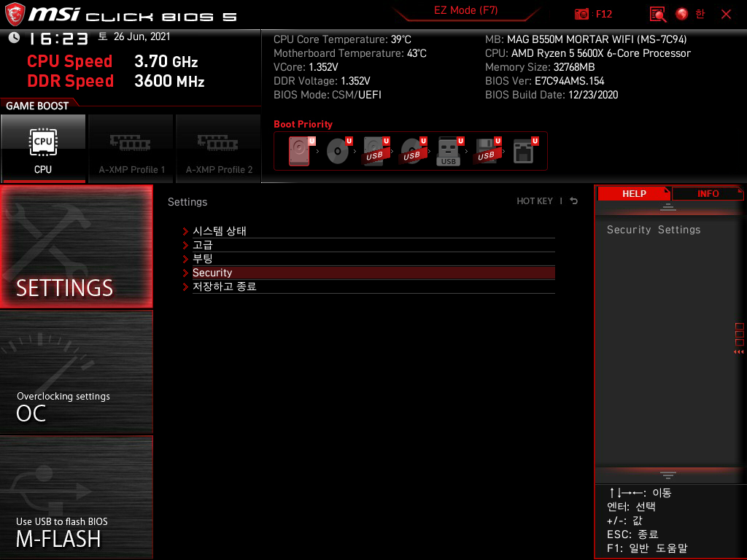Viewport: 747px width, 560px height.
Task: Expand the arrow beside 저장하고 종료
Action: pos(185,287)
